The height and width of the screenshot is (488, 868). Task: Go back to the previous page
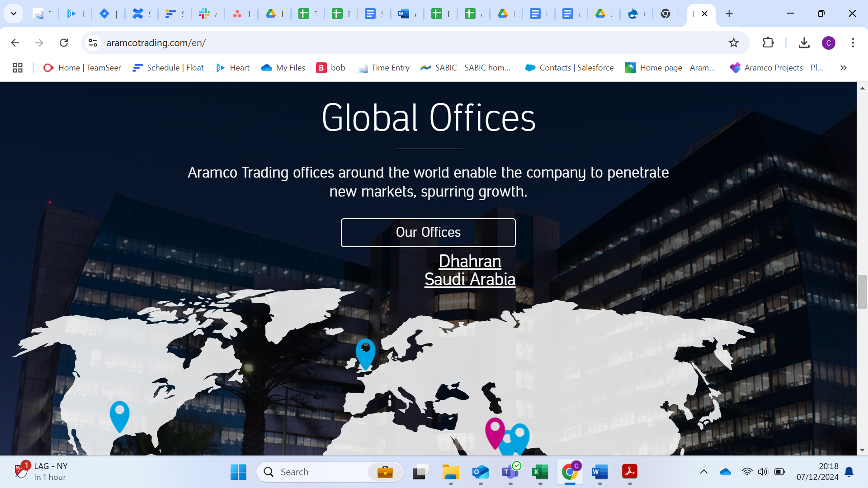point(15,42)
